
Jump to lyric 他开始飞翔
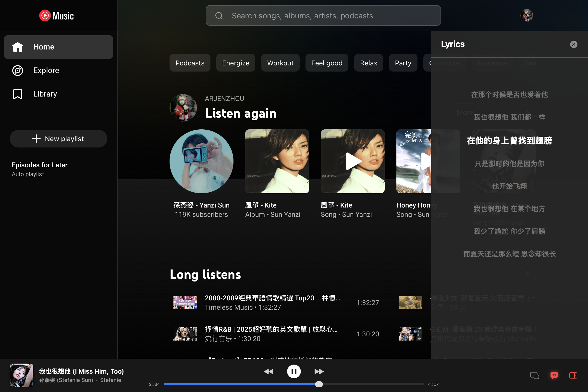tap(510, 186)
